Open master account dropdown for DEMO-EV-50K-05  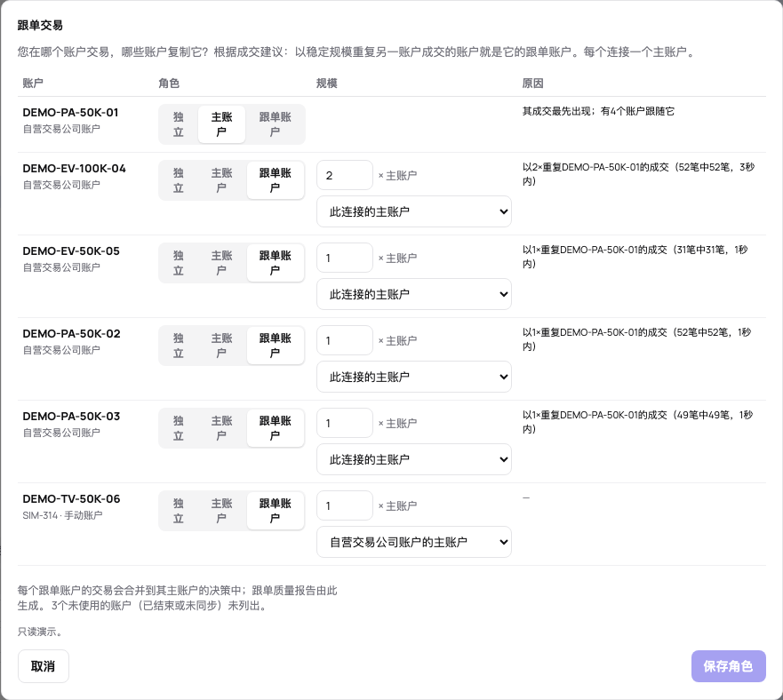coord(414,294)
